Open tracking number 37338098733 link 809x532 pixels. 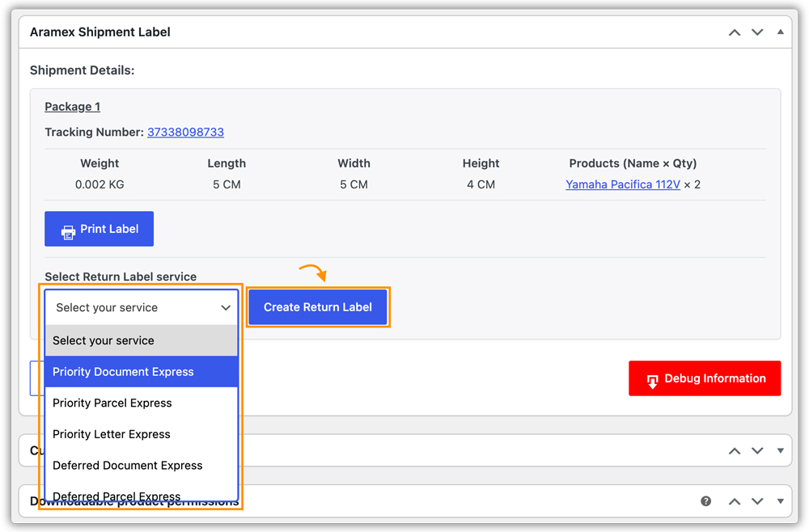185,132
